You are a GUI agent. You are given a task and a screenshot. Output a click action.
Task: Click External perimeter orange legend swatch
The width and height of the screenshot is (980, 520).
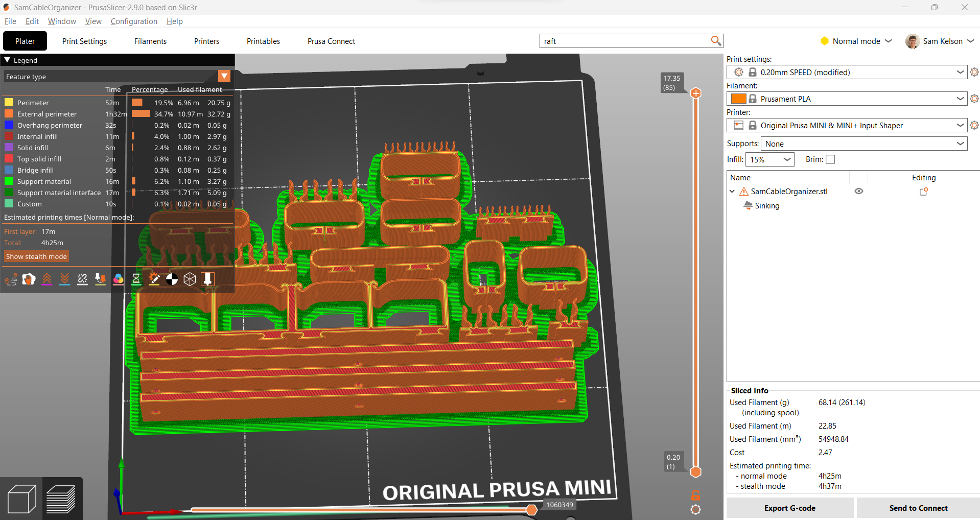9,113
